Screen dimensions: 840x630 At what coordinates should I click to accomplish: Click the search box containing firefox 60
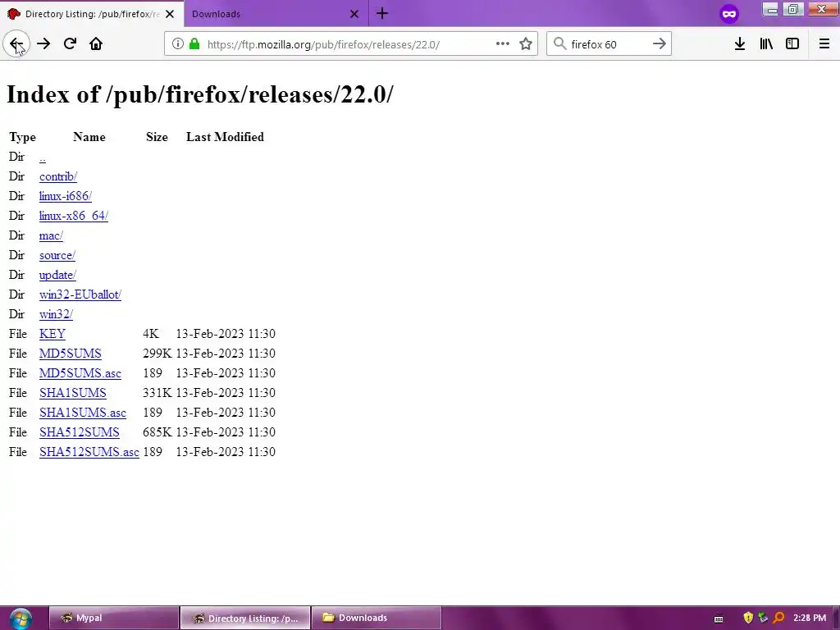pos(609,44)
